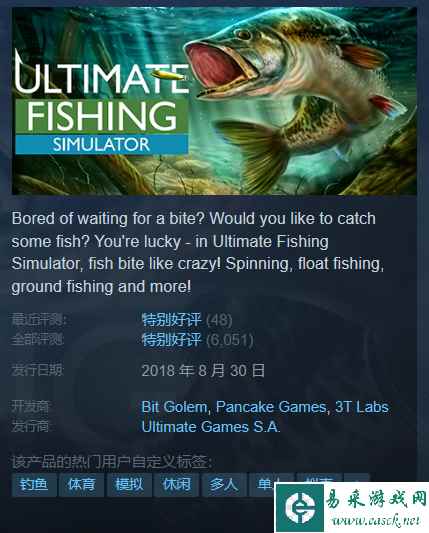Select the 休闲 tag
Image resolution: width=429 pixels, height=533 pixels.
click(x=176, y=485)
